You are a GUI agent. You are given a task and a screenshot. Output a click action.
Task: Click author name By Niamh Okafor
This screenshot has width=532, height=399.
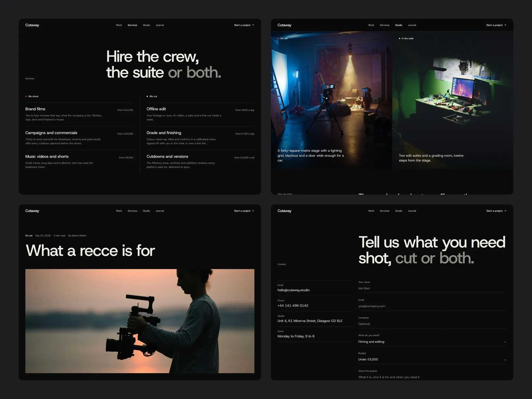pyautogui.click(x=77, y=235)
